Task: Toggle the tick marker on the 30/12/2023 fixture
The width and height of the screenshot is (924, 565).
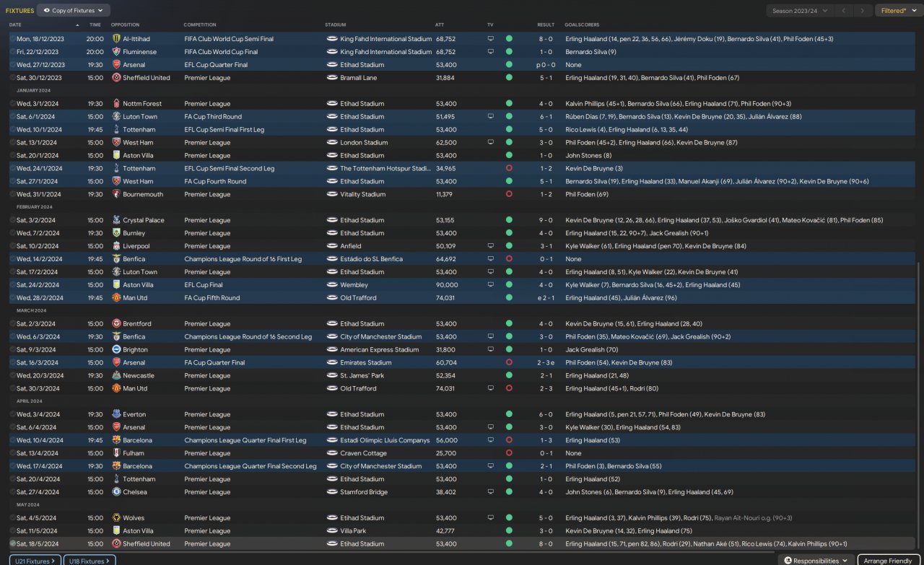Action: (x=12, y=78)
